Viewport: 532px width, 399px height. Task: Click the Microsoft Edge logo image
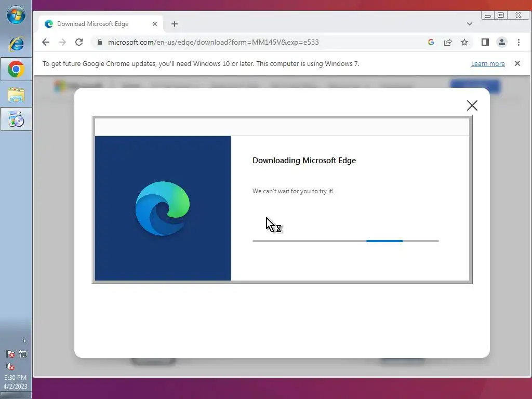pos(163,208)
